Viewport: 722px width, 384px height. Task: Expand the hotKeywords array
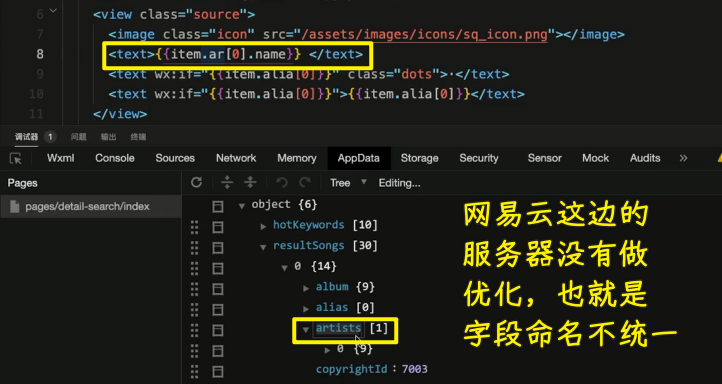[x=263, y=227]
